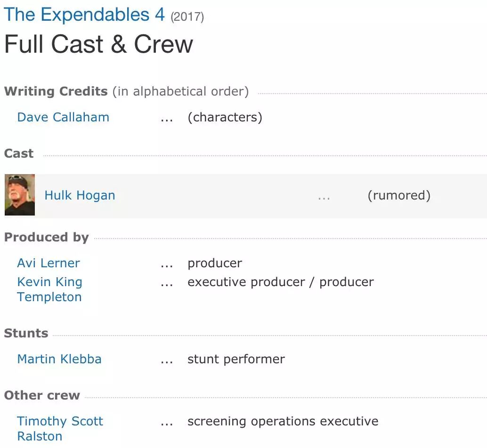Image resolution: width=487 pixels, height=448 pixels.
Task: Open Timothy Scott Ralston's crew link
Action: 60,428
